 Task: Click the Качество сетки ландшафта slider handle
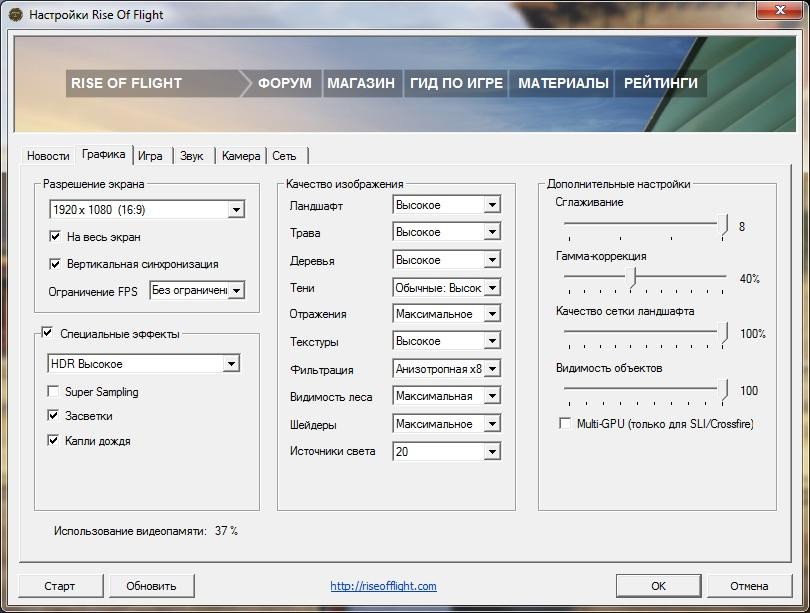click(724, 333)
